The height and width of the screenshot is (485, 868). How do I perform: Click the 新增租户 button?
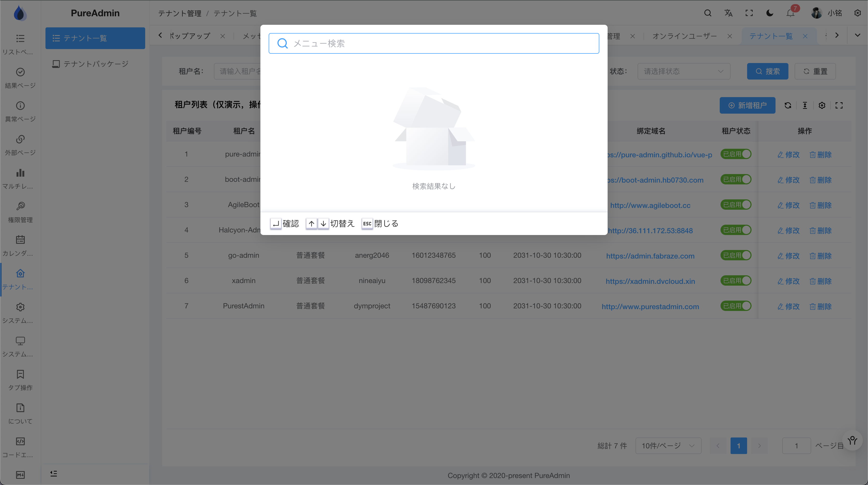coord(747,105)
